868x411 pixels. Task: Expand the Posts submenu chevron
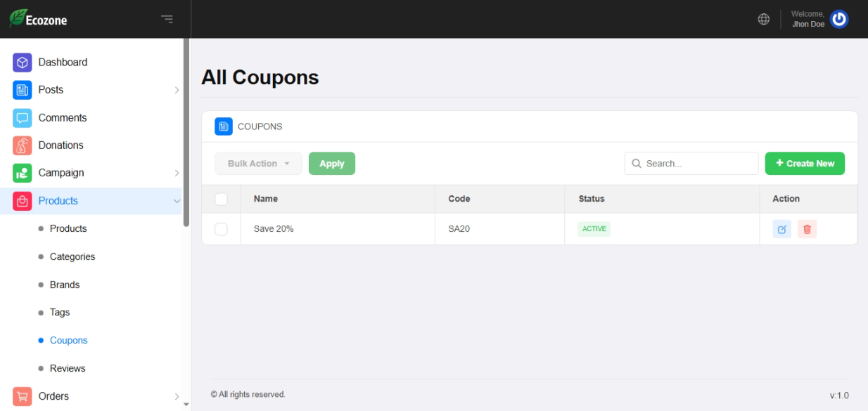tap(177, 90)
